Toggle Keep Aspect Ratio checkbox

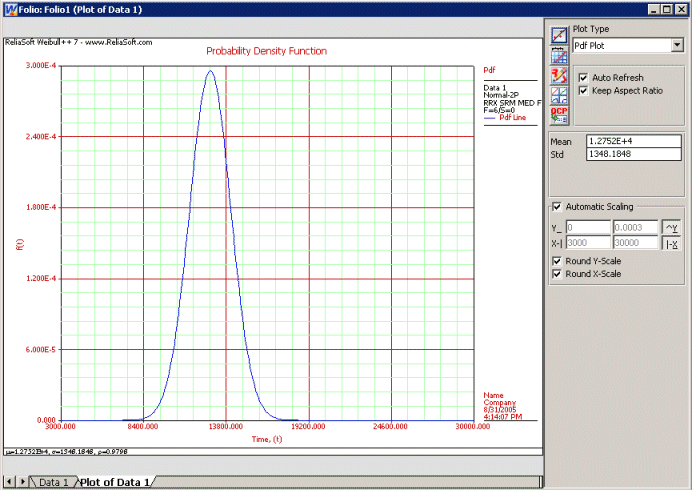[583, 91]
